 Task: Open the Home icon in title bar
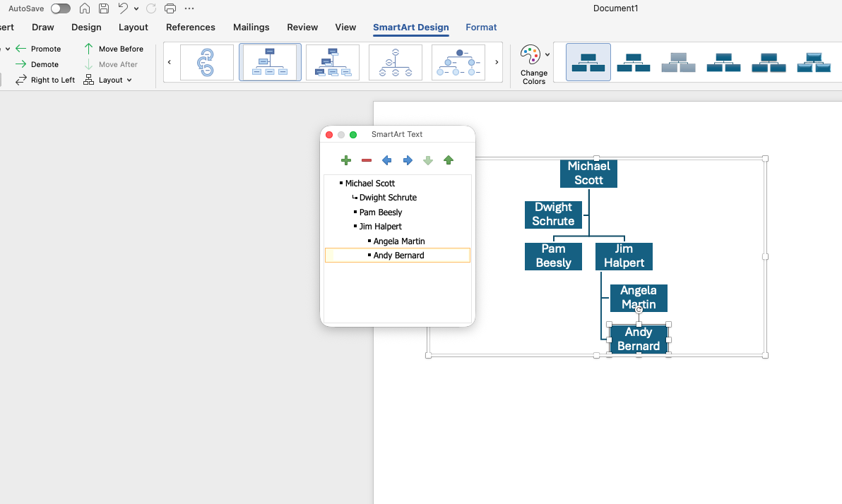click(x=85, y=8)
